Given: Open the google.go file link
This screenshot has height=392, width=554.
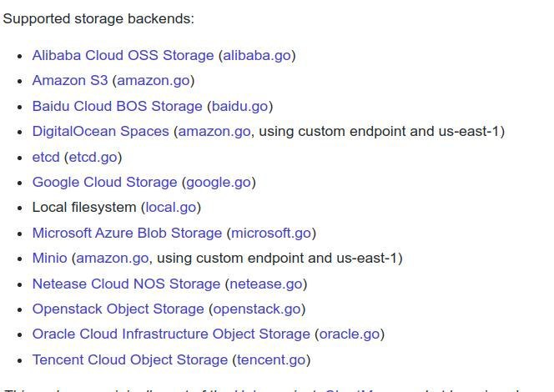Looking at the screenshot, I should click(219, 182).
